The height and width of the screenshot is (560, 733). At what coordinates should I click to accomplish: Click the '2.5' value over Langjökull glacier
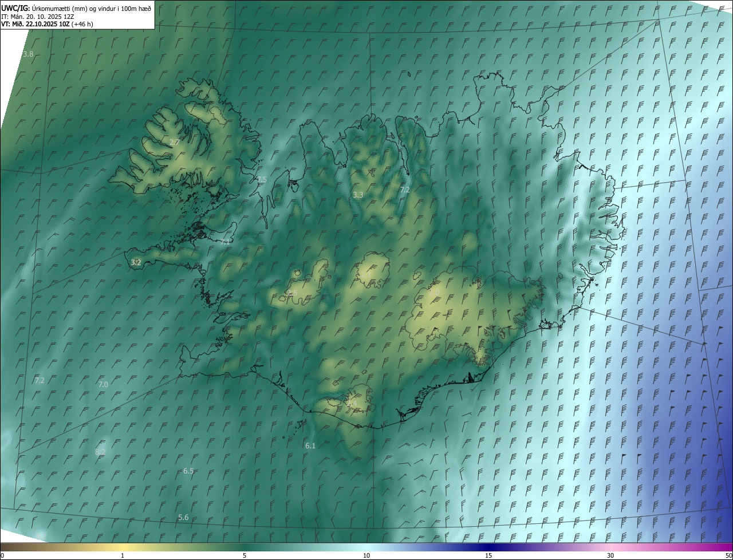click(x=292, y=293)
